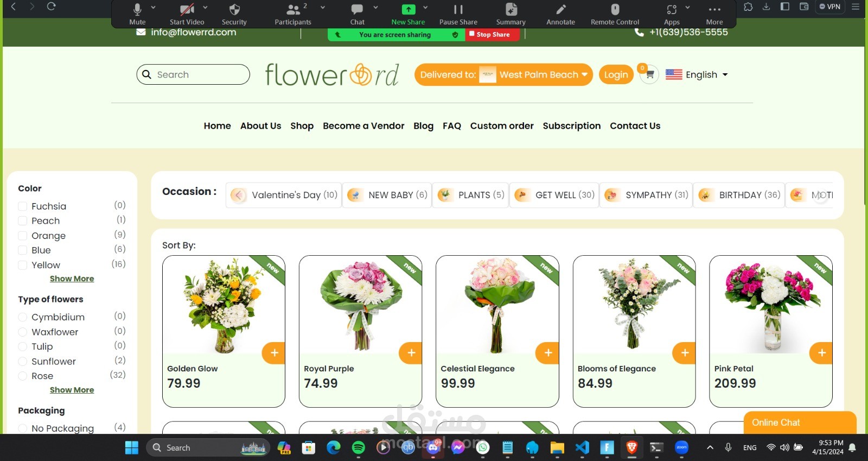The width and height of the screenshot is (868, 461).
Task: Open Zoom Remote Control
Action: (x=615, y=14)
